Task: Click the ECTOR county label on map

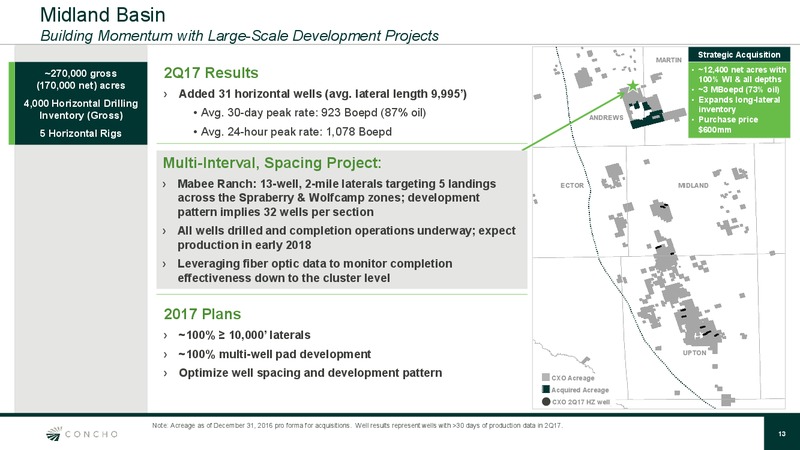Action: tap(572, 185)
